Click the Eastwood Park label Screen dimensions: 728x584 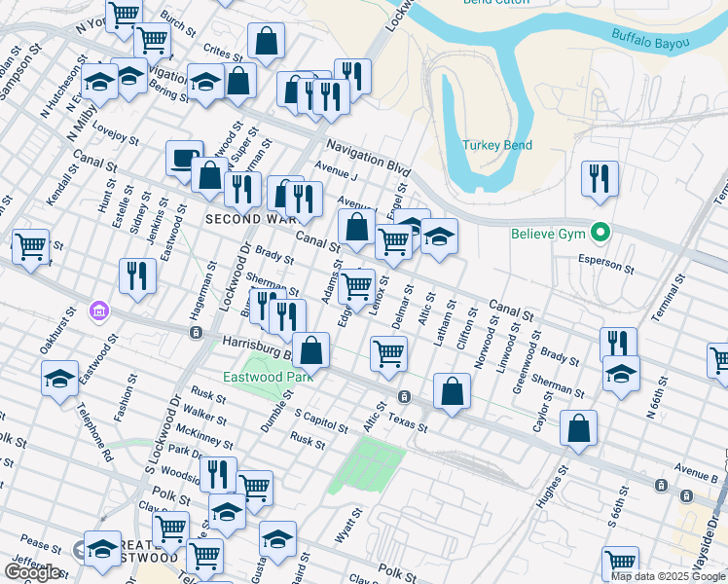(x=269, y=377)
